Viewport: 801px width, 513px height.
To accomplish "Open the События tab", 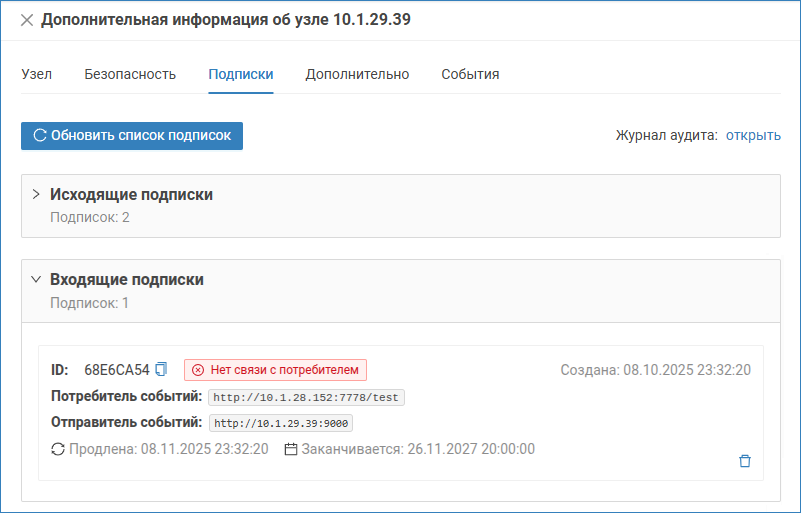I will pos(470,74).
